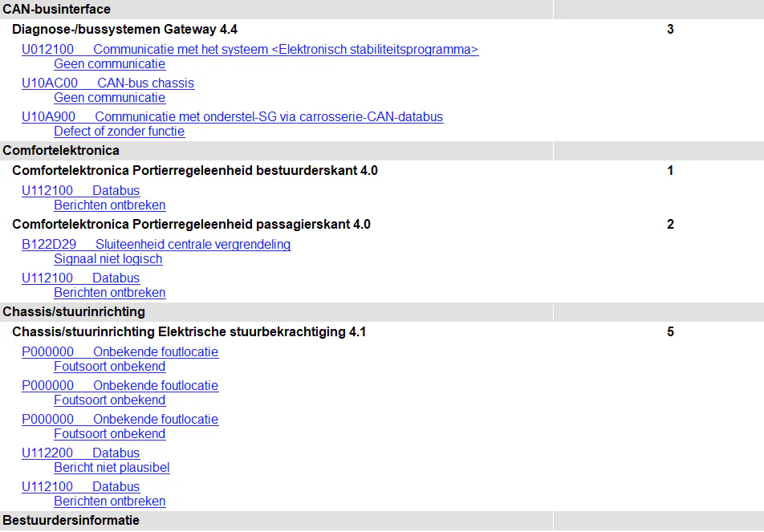The width and height of the screenshot is (764, 532).
Task: Click the CAN-businterface section header
Action: [x=57, y=10]
